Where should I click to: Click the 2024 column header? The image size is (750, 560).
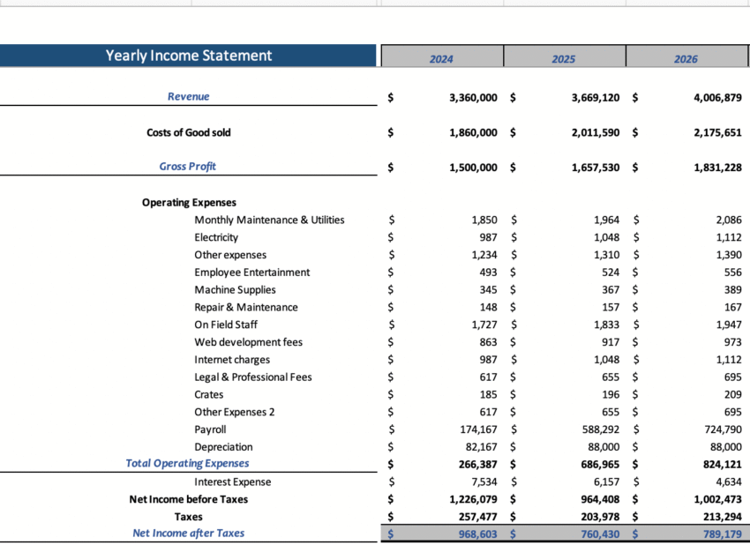click(x=441, y=57)
